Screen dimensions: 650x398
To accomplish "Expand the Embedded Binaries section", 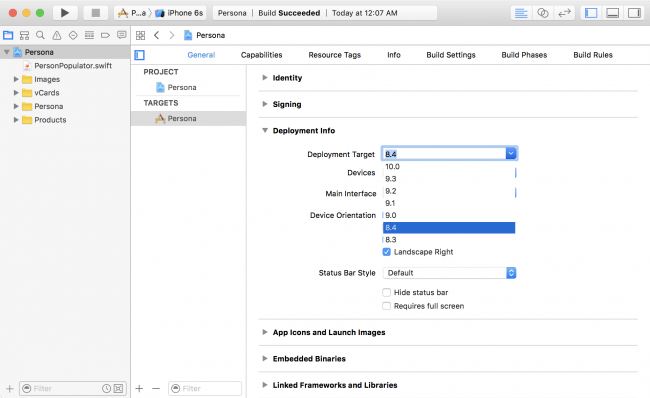I will coord(265,359).
